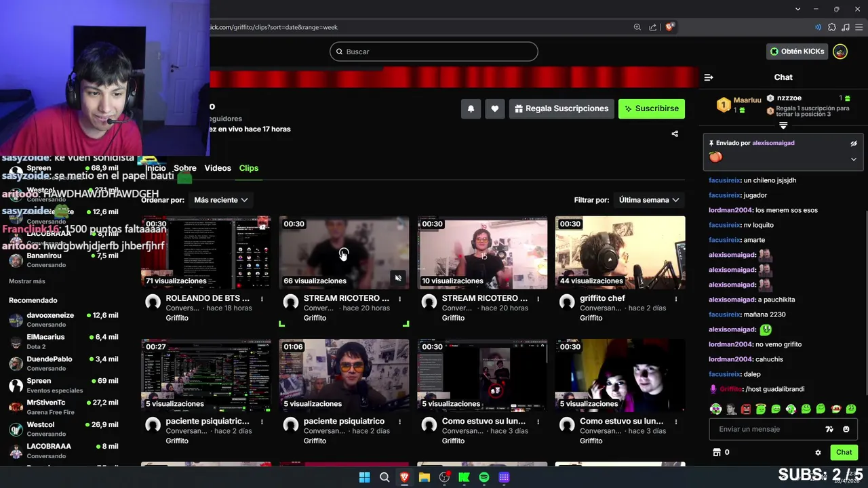Insert the angry red face emote
Image resolution: width=868 pixels, height=488 pixels.
(746, 409)
